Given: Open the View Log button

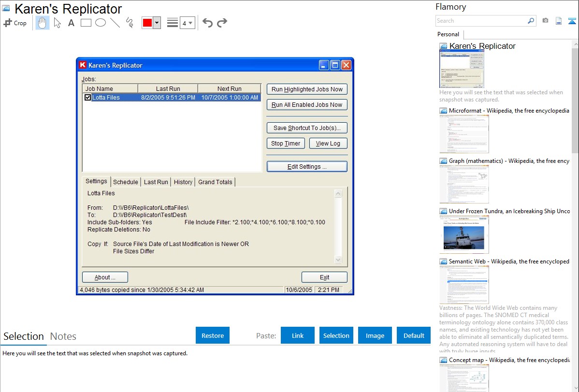Looking at the screenshot, I should click(328, 144).
